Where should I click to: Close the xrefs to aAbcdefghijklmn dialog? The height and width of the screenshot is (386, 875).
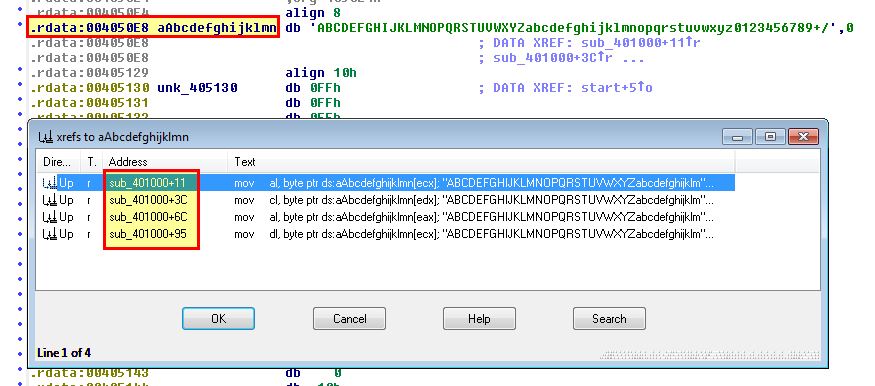pos(803,136)
